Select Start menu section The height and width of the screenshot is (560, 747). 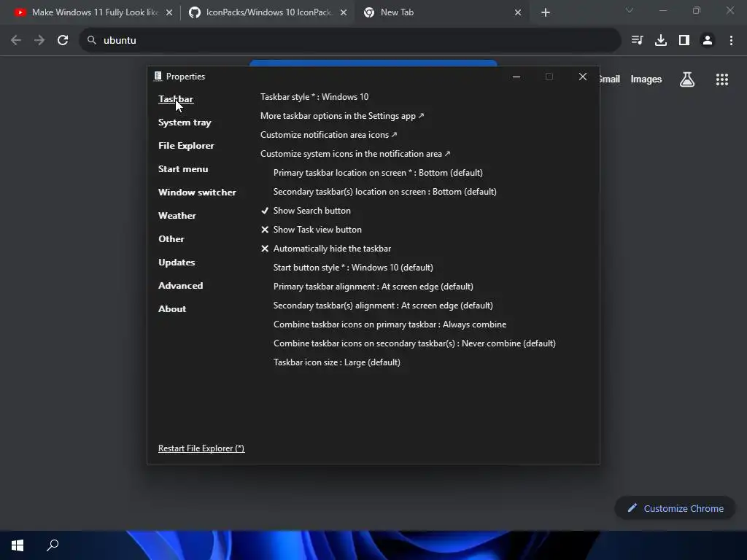point(183,169)
